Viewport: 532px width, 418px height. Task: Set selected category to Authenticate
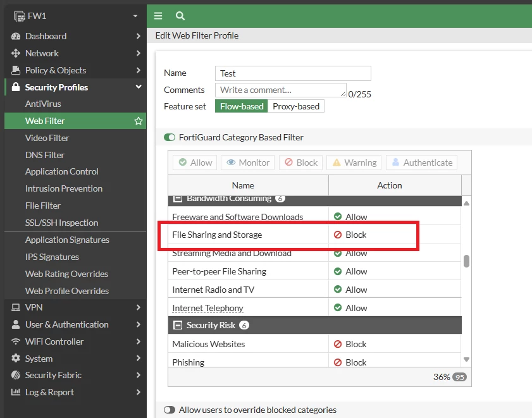pos(422,163)
